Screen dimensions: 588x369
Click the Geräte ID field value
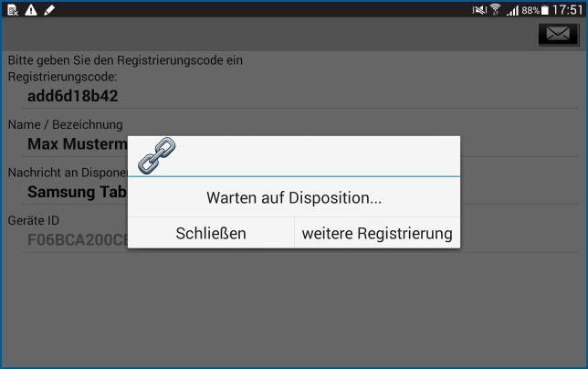(73, 240)
